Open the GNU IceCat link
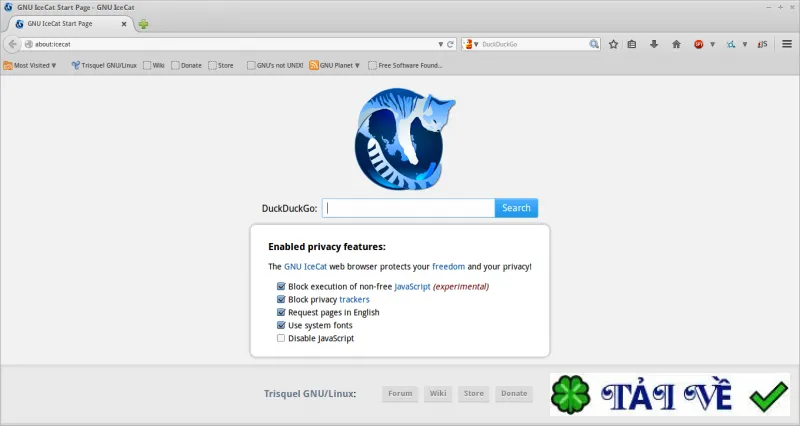The height and width of the screenshot is (426, 800). 305,266
